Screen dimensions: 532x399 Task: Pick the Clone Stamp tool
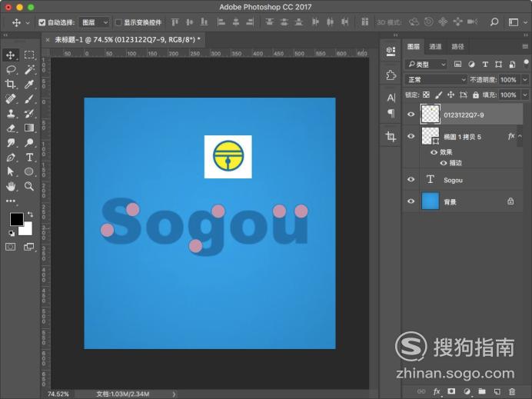(x=11, y=113)
